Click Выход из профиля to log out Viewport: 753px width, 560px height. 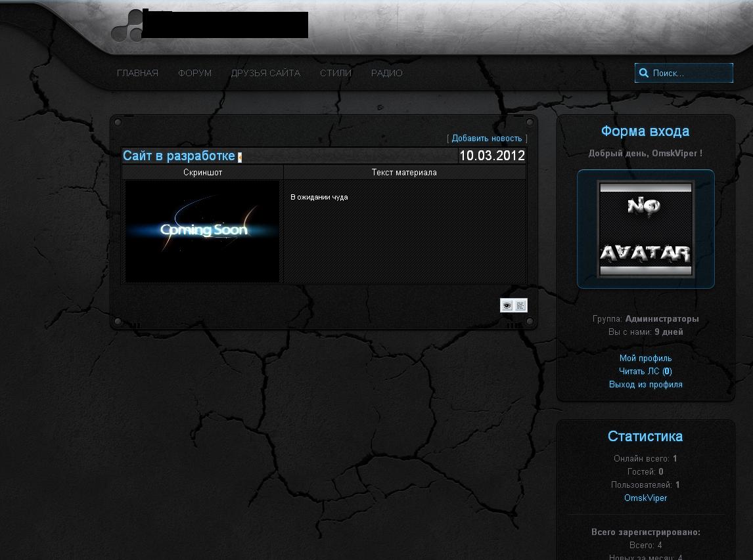[x=645, y=385]
